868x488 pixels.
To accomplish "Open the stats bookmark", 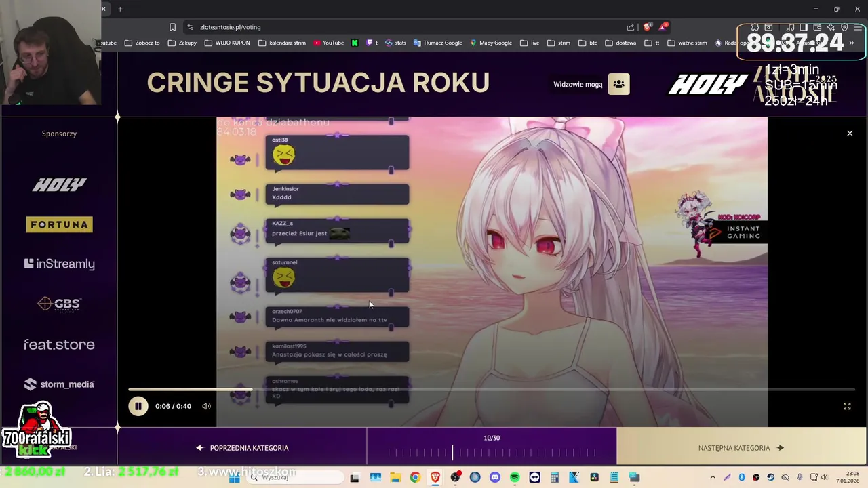I will (x=395, y=43).
